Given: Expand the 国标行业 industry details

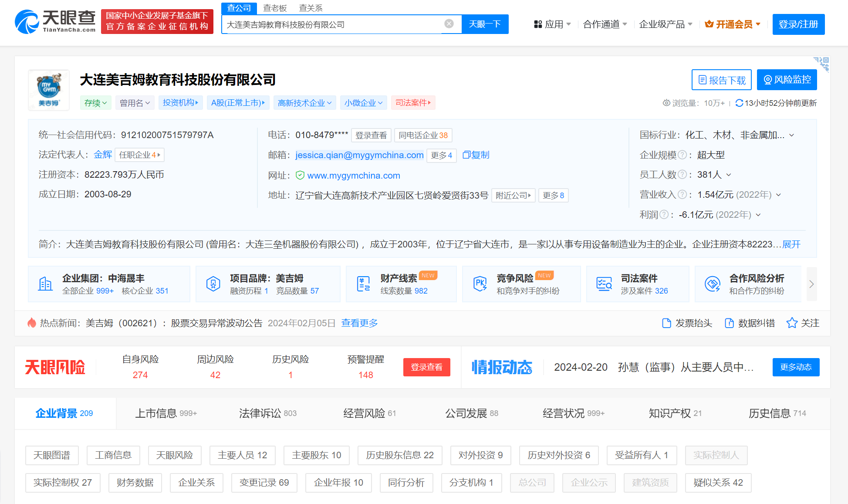Looking at the screenshot, I should pos(792,135).
